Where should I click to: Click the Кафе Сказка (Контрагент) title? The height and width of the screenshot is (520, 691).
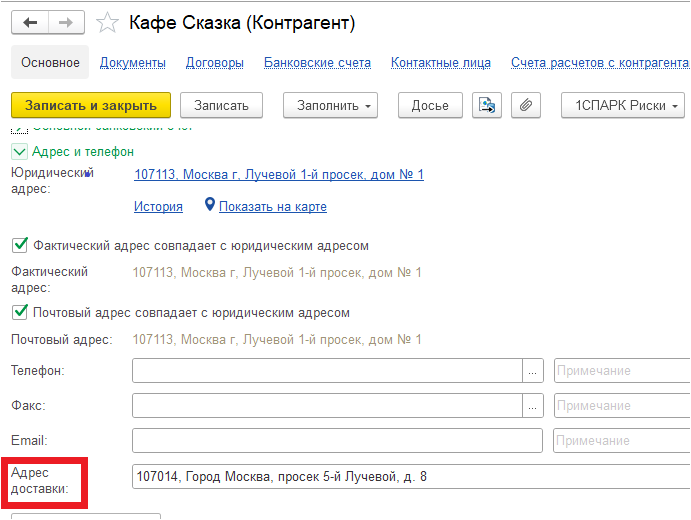(242, 23)
